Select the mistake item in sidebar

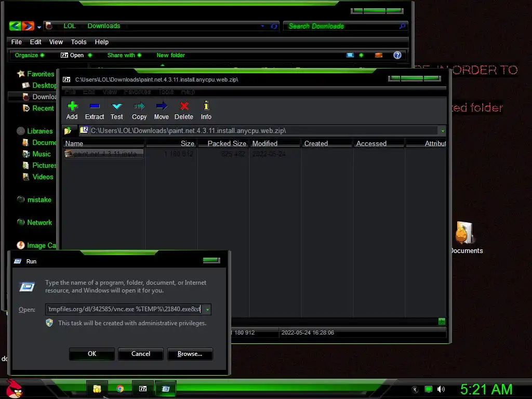[x=34, y=199]
